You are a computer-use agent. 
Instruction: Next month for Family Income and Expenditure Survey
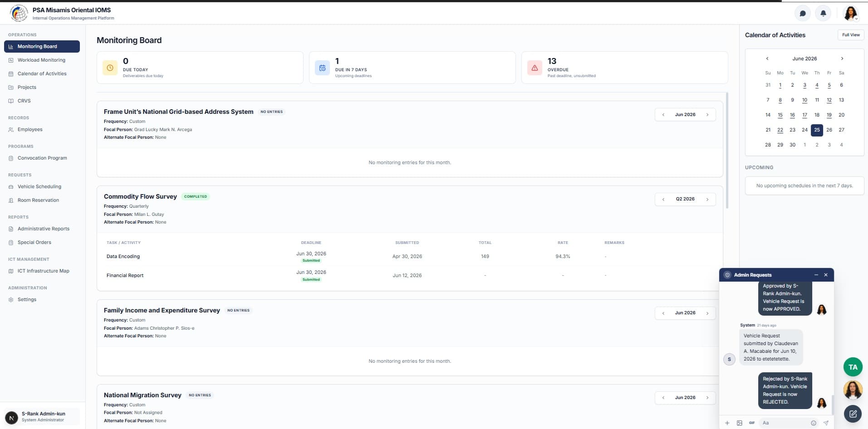click(x=707, y=313)
